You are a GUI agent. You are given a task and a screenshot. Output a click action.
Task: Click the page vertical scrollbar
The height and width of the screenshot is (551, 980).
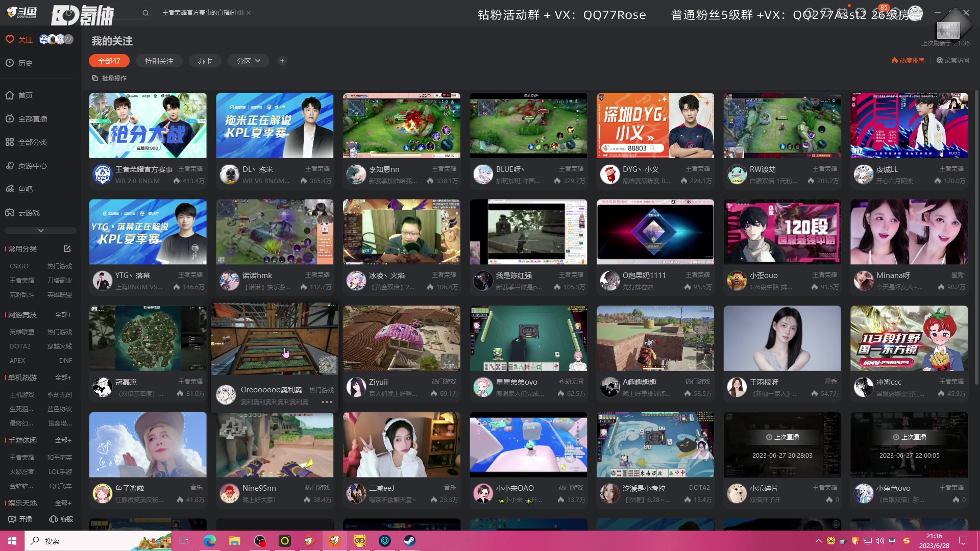(x=976, y=237)
